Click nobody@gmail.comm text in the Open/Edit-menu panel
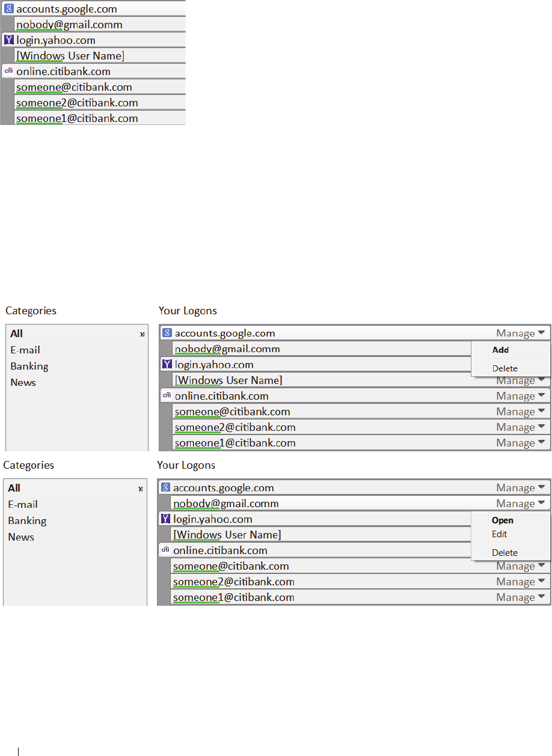552x756 pixels. 226,504
